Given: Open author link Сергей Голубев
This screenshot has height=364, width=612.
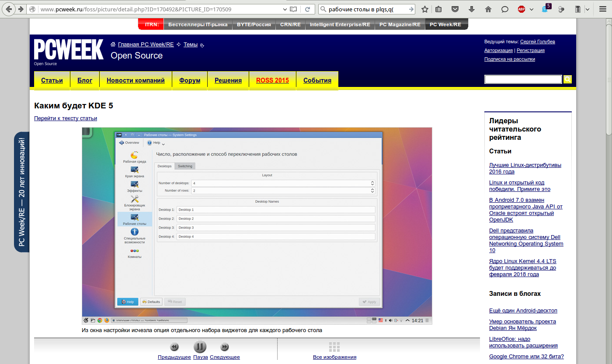Looking at the screenshot, I should pos(538,42).
